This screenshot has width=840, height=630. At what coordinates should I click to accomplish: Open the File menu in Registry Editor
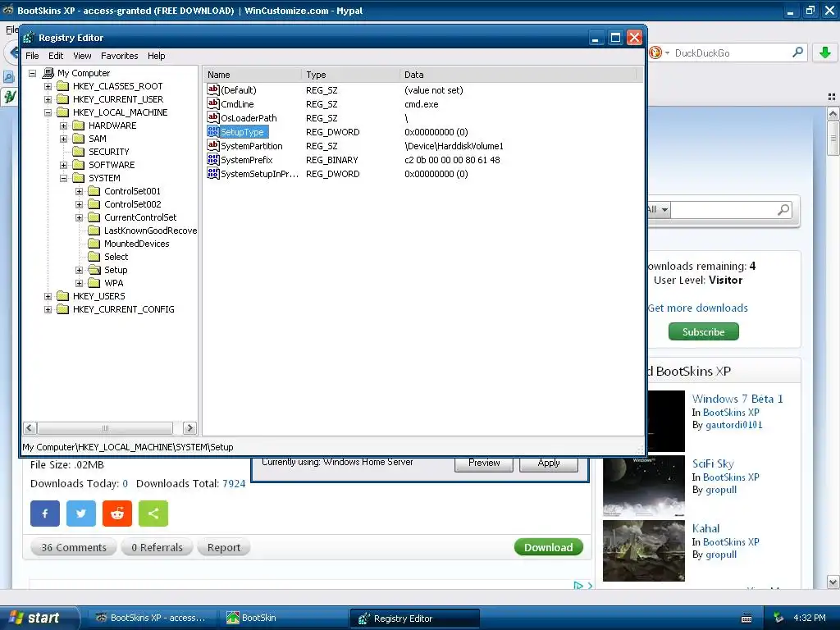(x=32, y=56)
